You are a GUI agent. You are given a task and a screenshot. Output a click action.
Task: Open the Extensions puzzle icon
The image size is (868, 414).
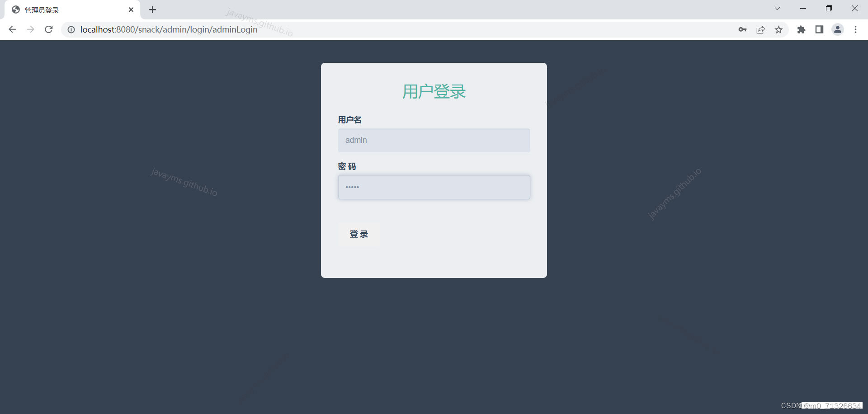tap(801, 29)
